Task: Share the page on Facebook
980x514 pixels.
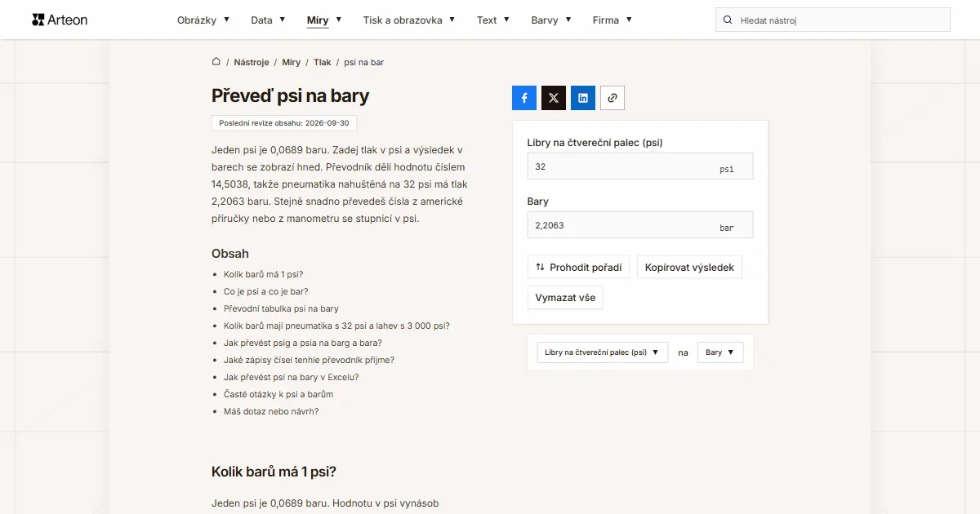Action: [x=524, y=98]
